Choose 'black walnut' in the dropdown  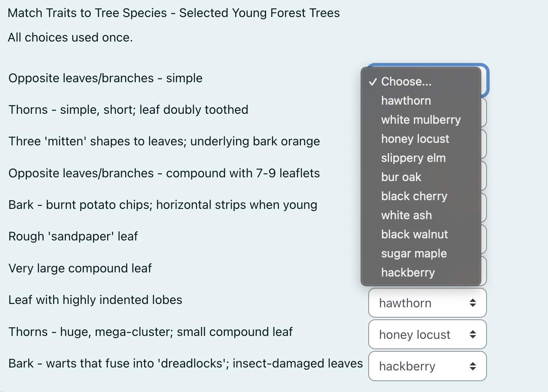pos(414,234)
